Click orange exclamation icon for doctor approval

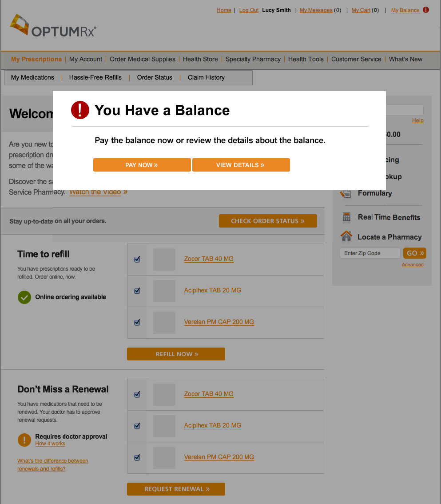(x=24, y=440)
